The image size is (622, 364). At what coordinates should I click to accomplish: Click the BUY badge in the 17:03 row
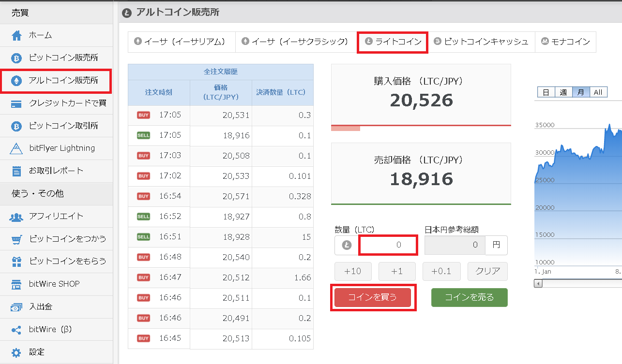point(143,156)
